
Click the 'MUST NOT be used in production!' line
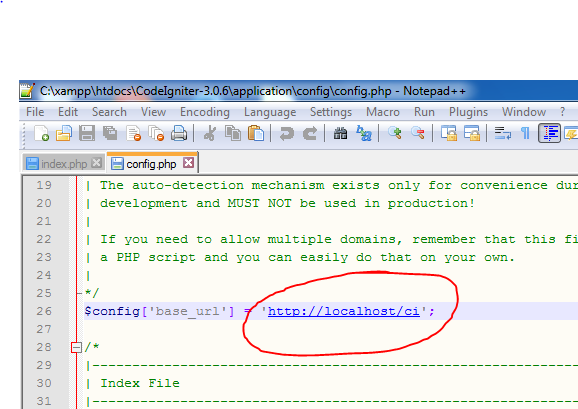tap(287, 203)
